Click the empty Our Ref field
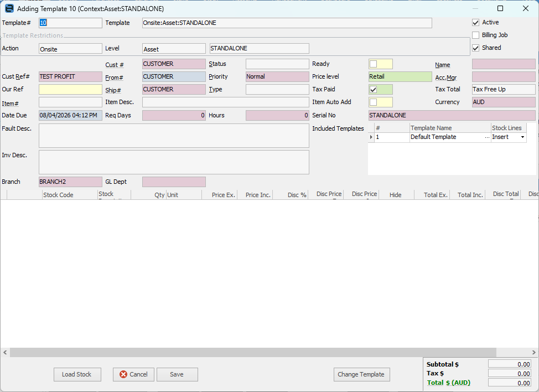The width and height of the screenshot is (539, 392). coord(70,89)
